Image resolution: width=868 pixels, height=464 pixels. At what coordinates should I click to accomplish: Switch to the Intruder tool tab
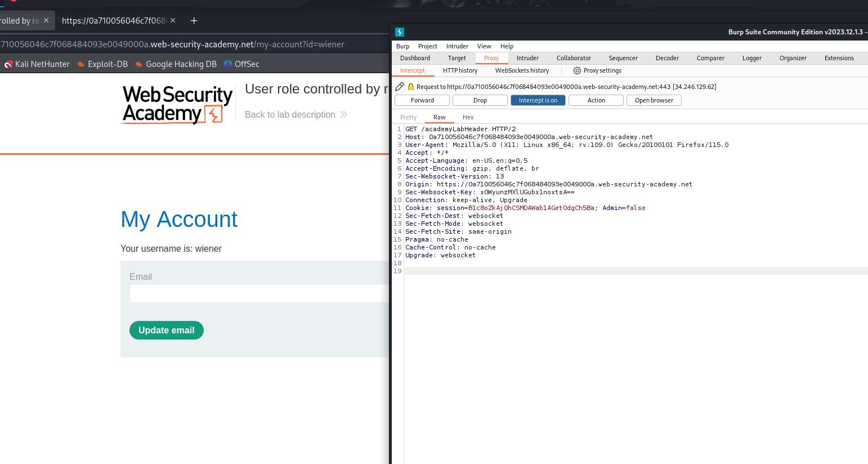click(x=527, y=58)
